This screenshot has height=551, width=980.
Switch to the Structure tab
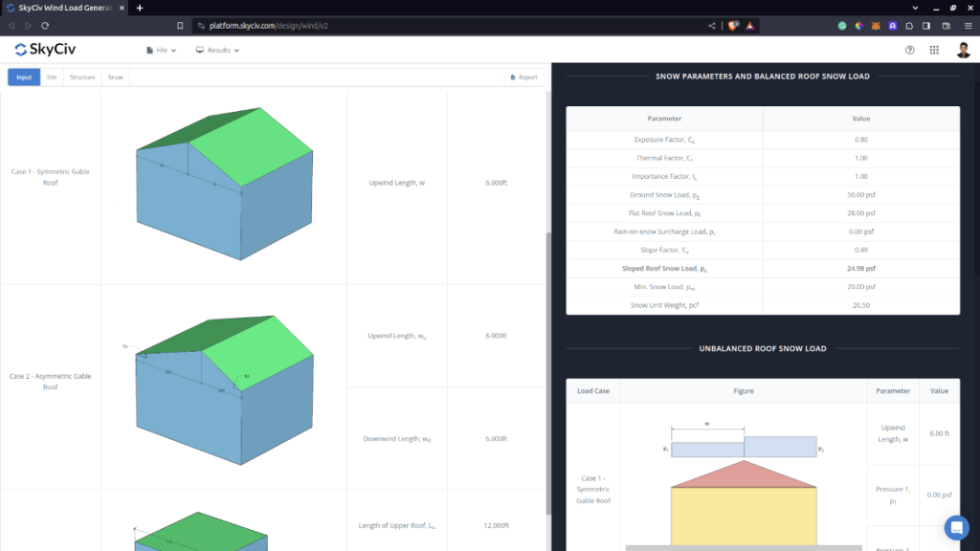tap(82, 77)
